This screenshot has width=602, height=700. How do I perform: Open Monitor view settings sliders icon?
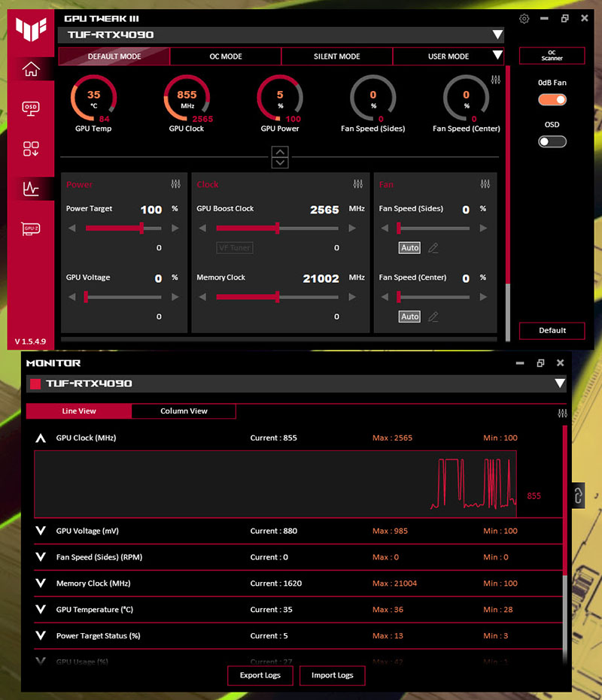[563, 414]
